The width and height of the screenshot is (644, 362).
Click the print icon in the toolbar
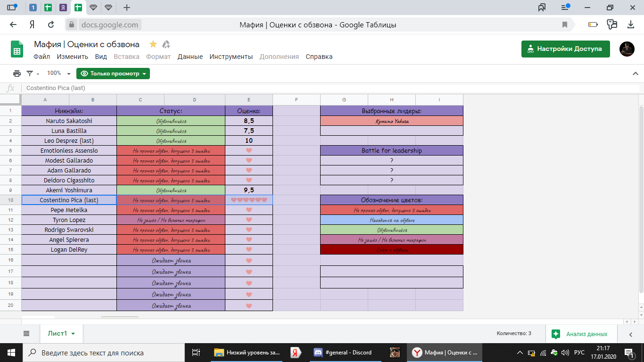17,74
